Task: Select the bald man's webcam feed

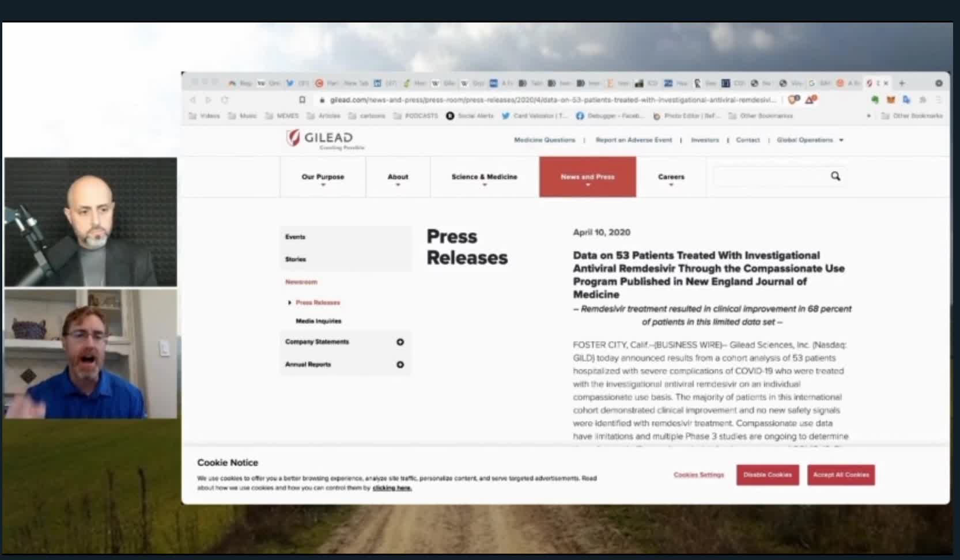Action: pos(90,222)
